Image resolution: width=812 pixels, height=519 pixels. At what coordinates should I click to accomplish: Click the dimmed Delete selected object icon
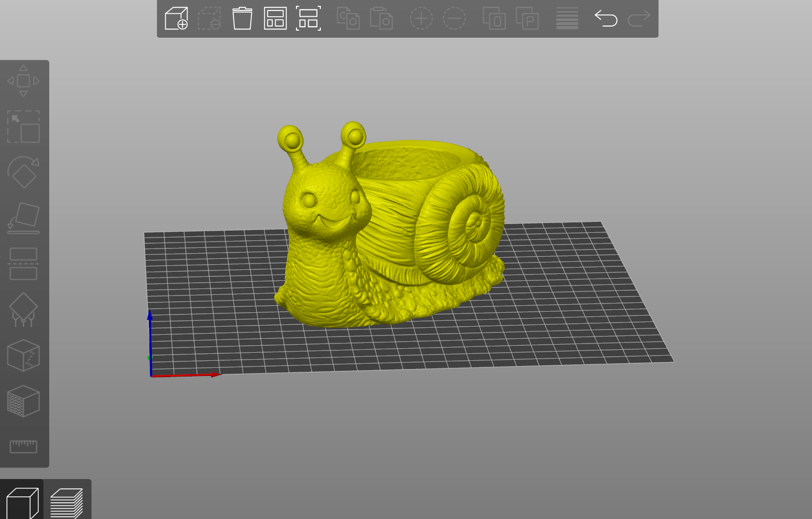(209, 19)
